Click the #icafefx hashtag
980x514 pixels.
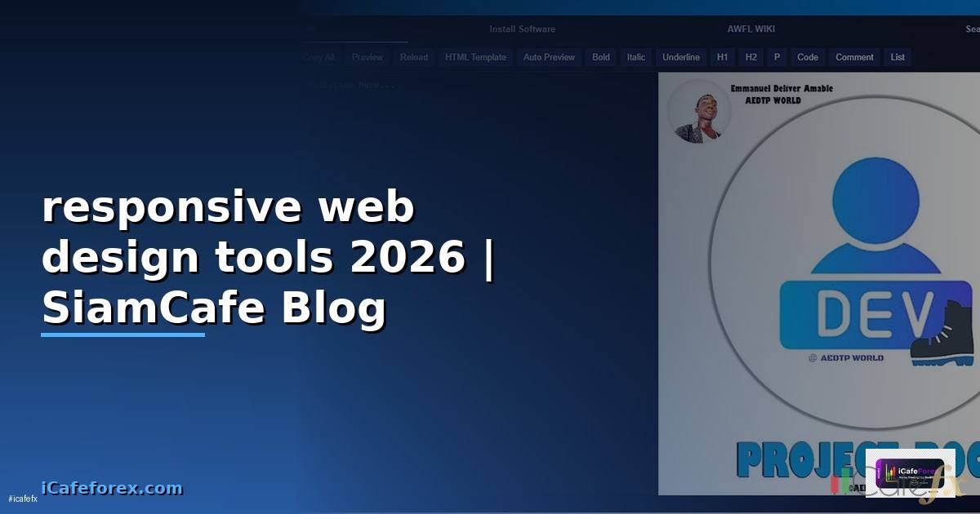tap(23, 498)
